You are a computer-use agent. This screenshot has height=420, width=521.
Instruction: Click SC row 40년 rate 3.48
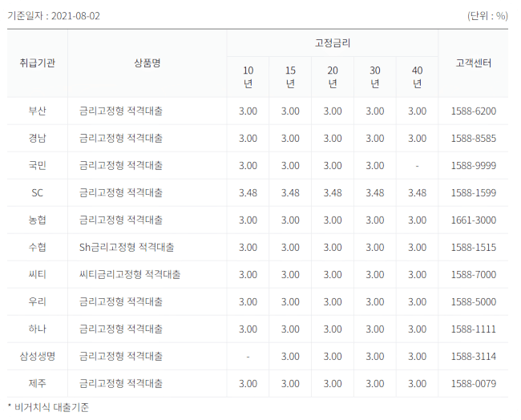tap(417, 192)
